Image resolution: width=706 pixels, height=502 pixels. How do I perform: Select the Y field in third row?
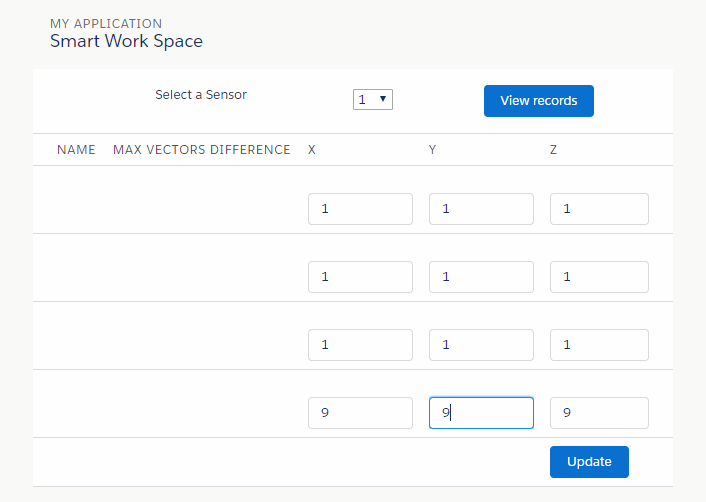click(x=481, y=345)
